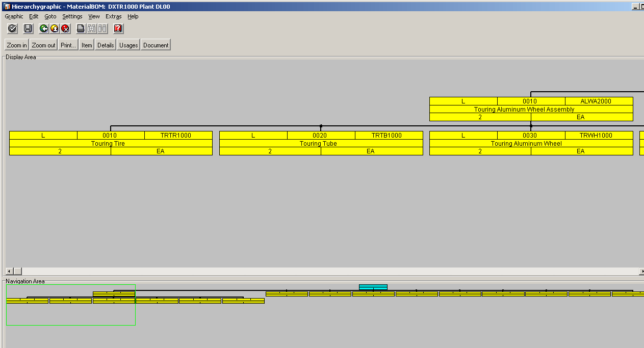644x348 pixels.
Task: Click the yellow Exit up-arrow icon
Action: click(x=55, y=29)
